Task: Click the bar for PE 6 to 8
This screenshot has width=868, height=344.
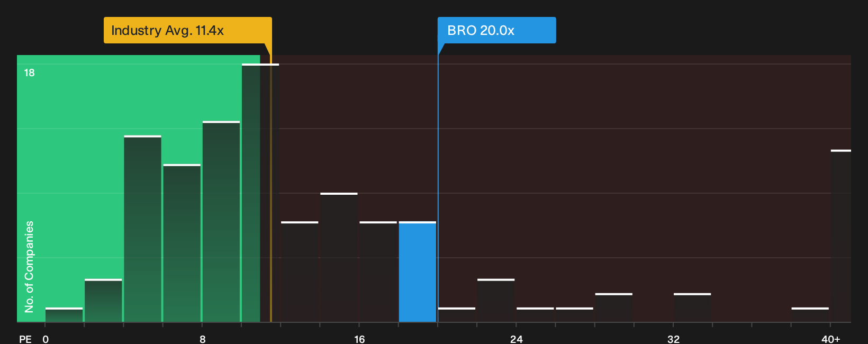Action: pyautogui.click(x=182, y=243)
